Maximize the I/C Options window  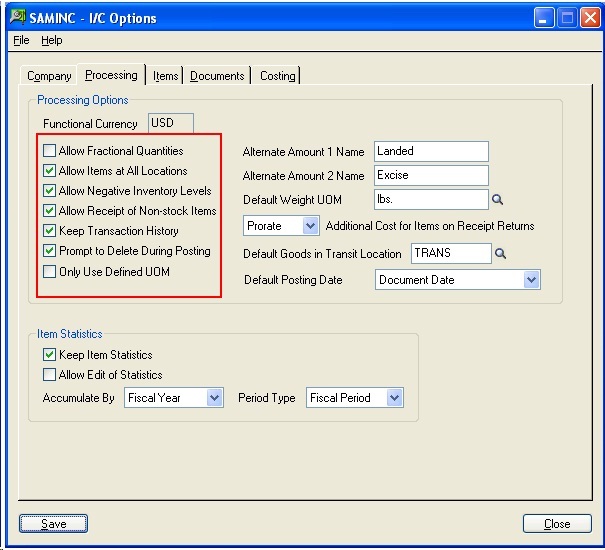coord(567,17)
